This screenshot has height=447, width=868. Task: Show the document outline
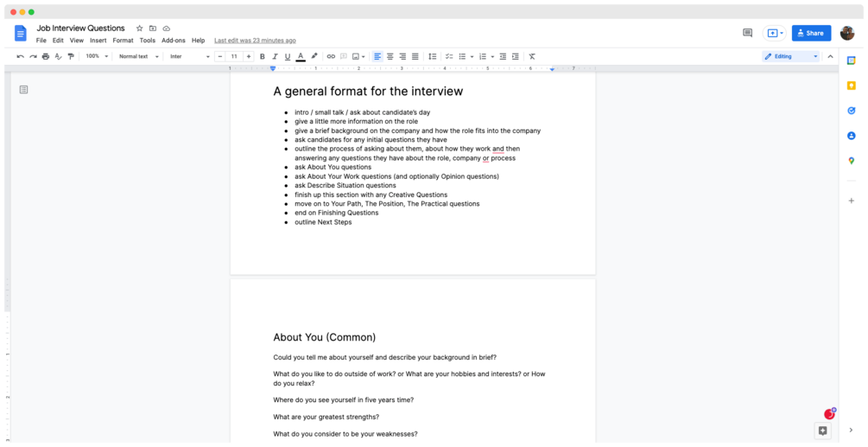(24, 90)
